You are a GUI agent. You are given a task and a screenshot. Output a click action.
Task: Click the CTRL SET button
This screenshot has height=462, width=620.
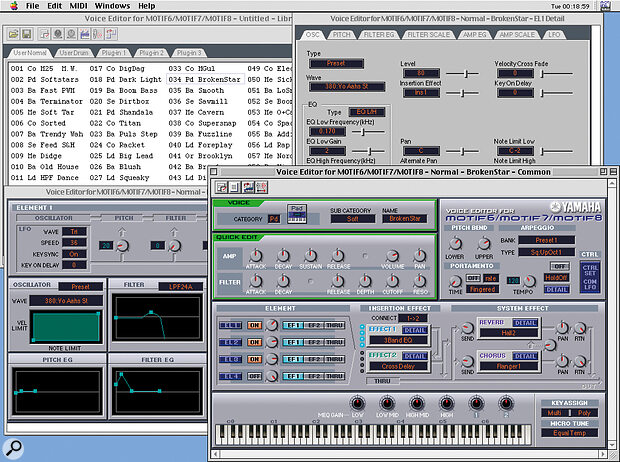pos(590,271)
